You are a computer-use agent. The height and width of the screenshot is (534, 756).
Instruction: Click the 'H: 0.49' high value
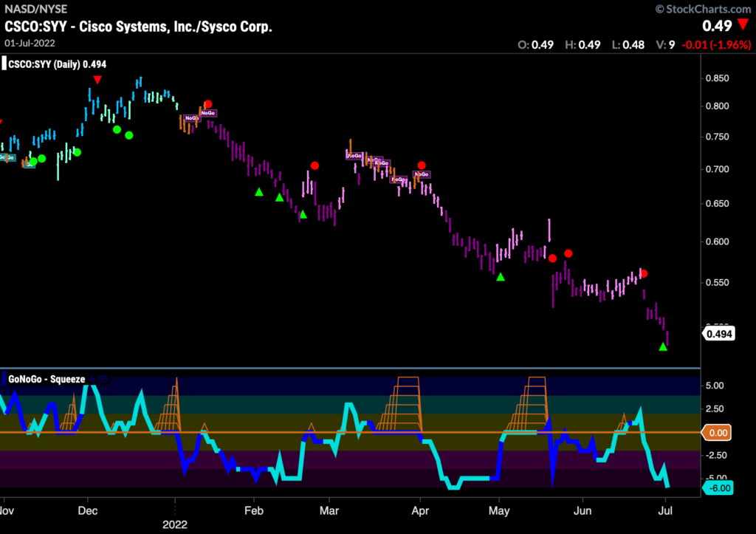583,45
